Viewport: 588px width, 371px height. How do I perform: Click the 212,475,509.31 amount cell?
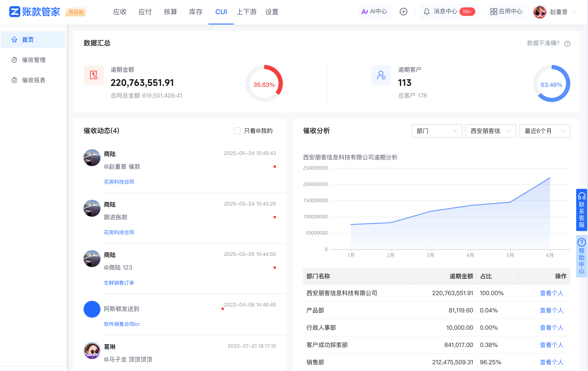coord(453,362)
